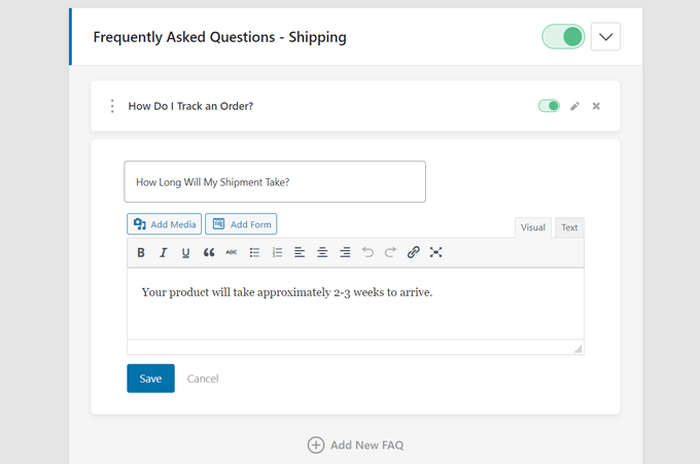The height and width of the screenshot is (464, 700).
Task: Switch to the Visual editor tab
Action: 533,228
